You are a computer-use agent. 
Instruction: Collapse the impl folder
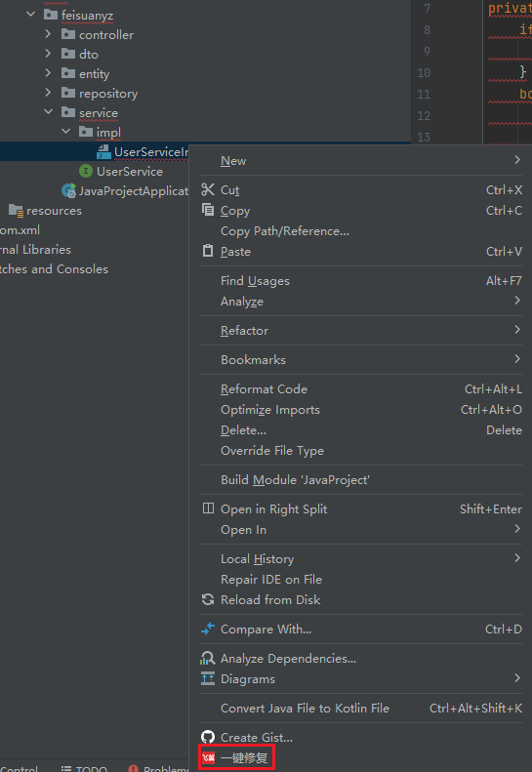tap(65, 131)
